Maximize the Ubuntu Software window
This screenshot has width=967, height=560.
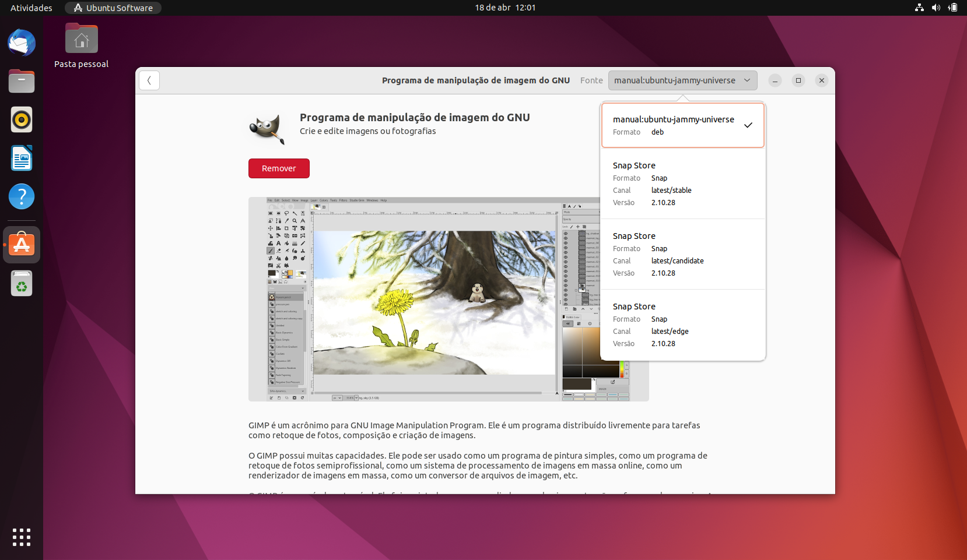798,80
